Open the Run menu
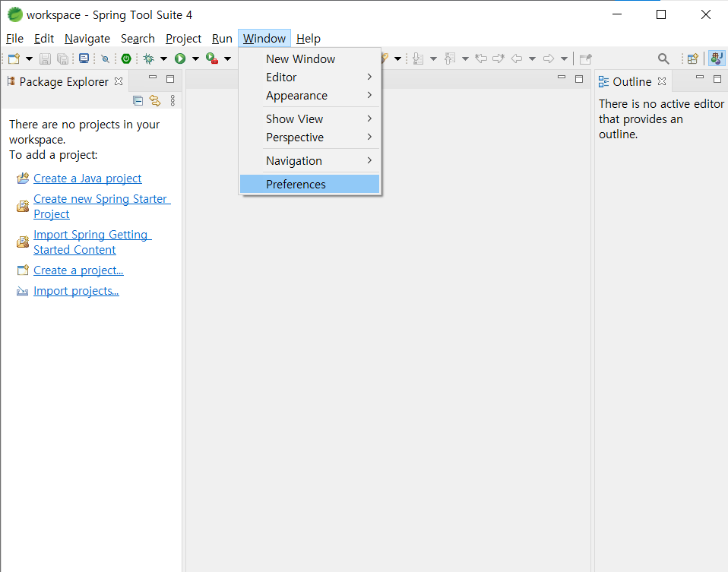 click(223, 39)
